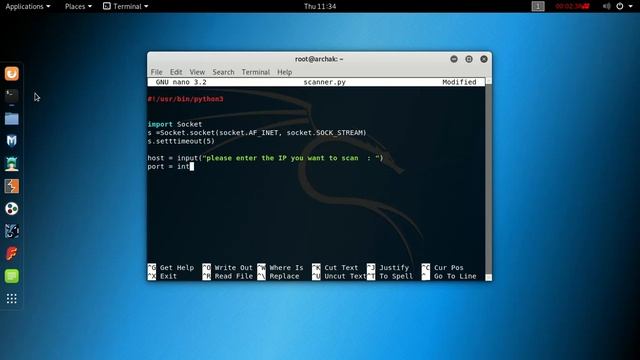
Task: Click the Write Out shortcut label
Action: (234, 268)
